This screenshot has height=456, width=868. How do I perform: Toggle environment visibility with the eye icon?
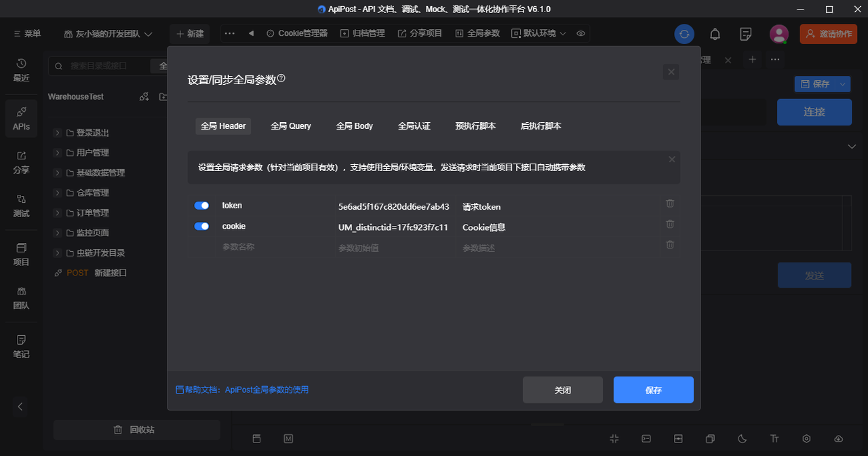point(580,33)
